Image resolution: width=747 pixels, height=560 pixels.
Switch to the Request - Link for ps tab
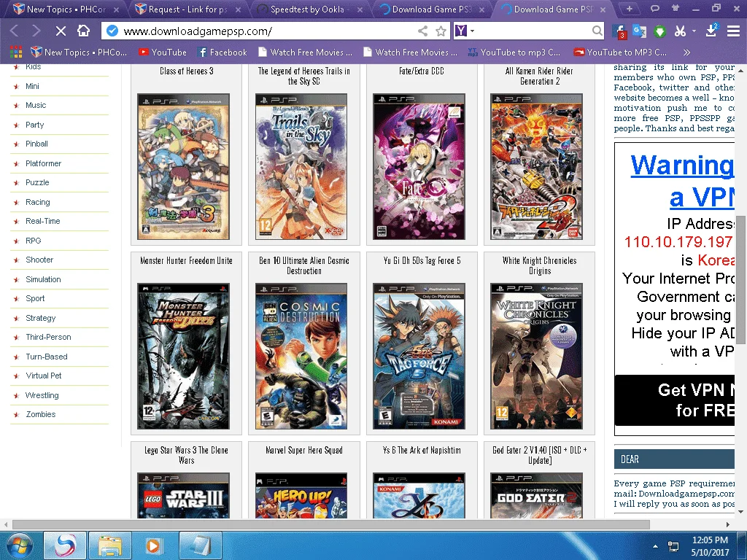click(x=187, y=9)
